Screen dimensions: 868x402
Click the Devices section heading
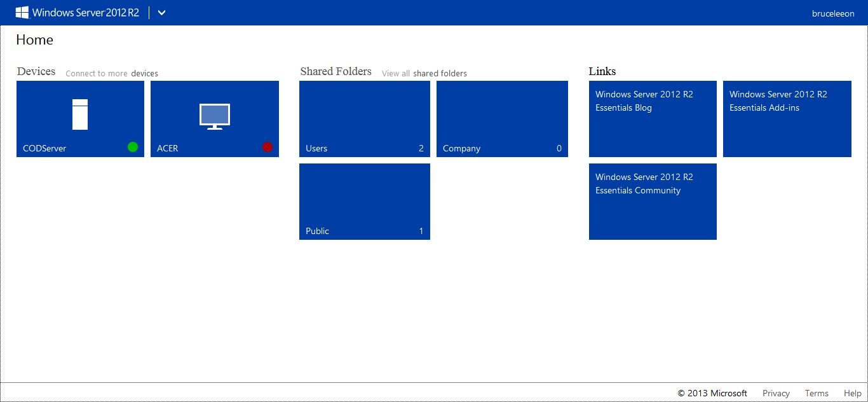tap(36, 71)
